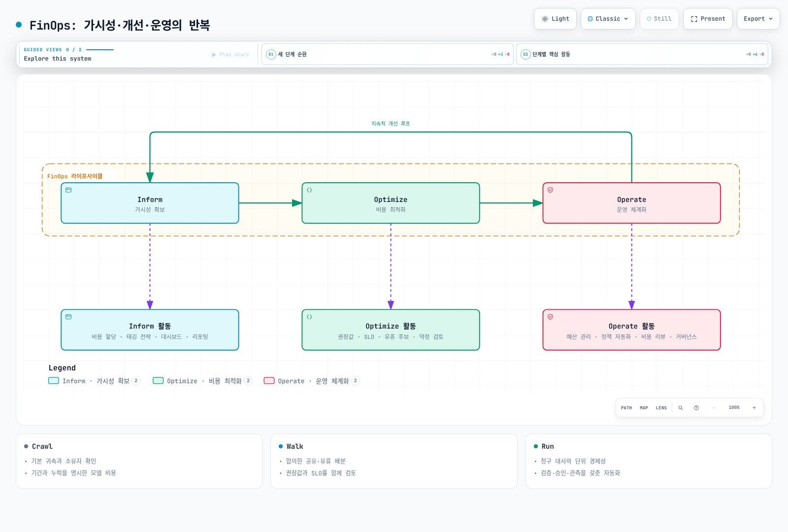This screenshot has width=788, height=532.
Task: Open the help question mark icon
Action: 696,408
